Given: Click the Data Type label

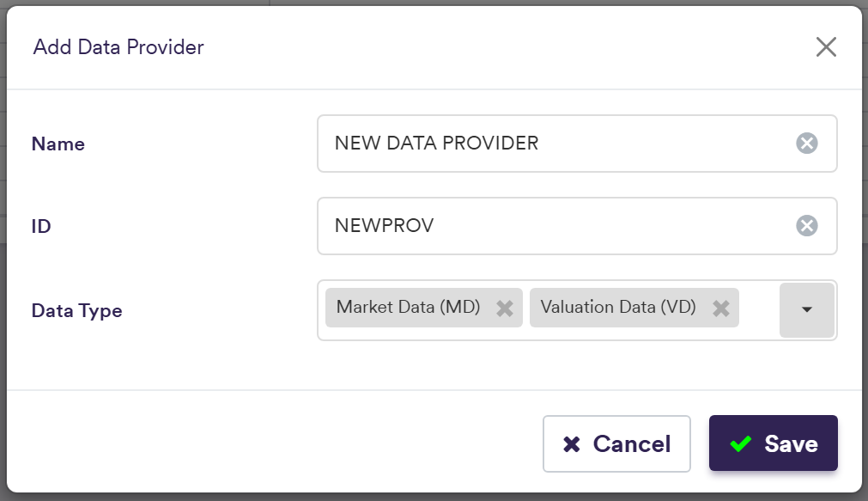Looking at the screenshot, I should tap(76, 311).
